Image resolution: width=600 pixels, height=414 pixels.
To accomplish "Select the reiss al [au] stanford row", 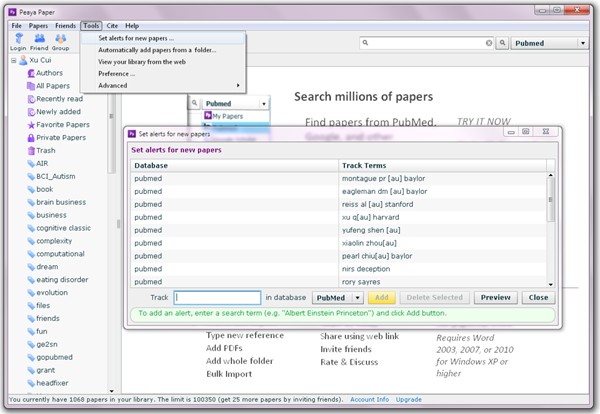I will click(x=339, y=205).
